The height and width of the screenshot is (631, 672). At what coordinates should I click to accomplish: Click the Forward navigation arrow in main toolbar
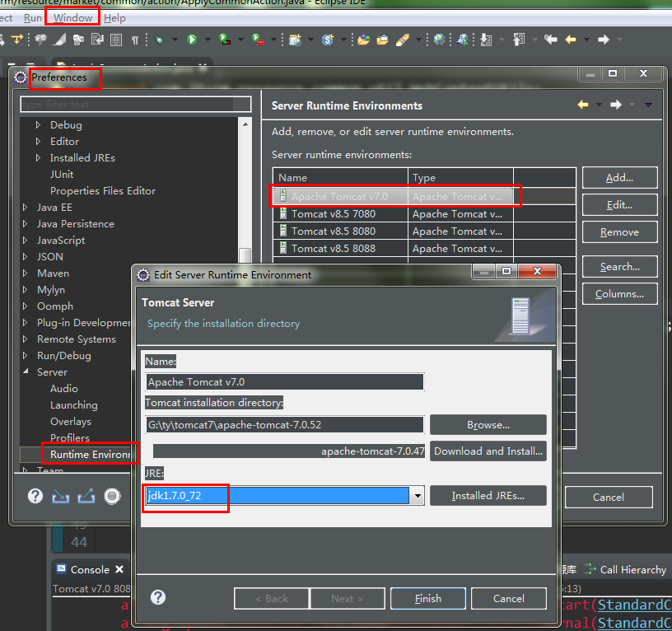pyautogui.click(x=604, y=40)
